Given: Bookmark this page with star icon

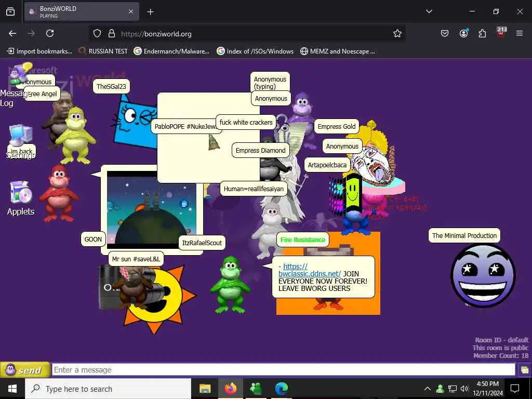Looking at the screenshot, I should click(x=397, y=34).
